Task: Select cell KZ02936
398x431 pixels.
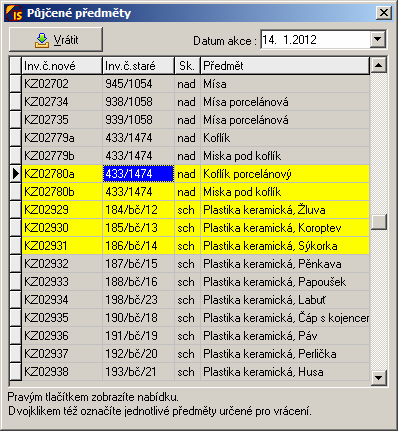Action: click(x=62, y=336)
